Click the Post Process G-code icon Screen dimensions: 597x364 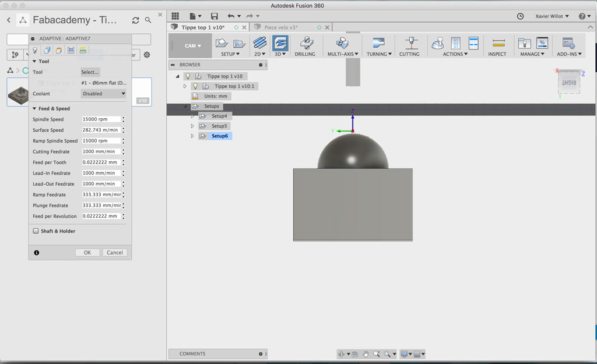point(456,43)
